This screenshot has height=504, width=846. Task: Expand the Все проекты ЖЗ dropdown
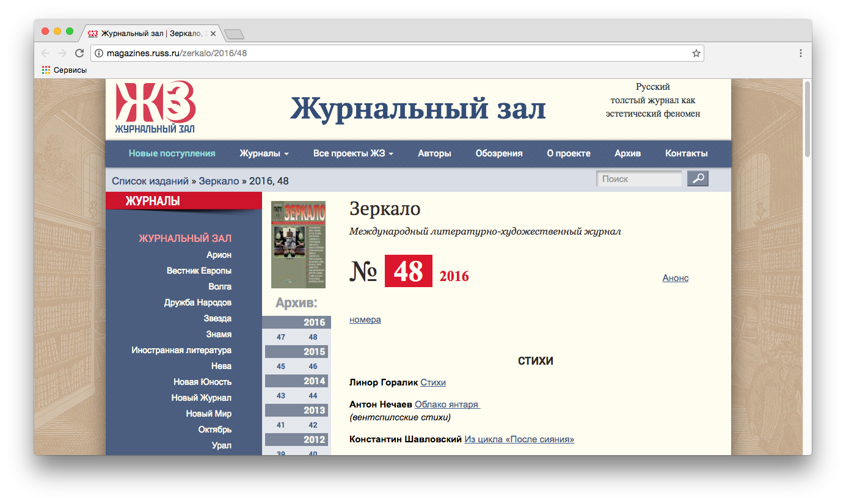pyautogui.click(x=353, y=153)
